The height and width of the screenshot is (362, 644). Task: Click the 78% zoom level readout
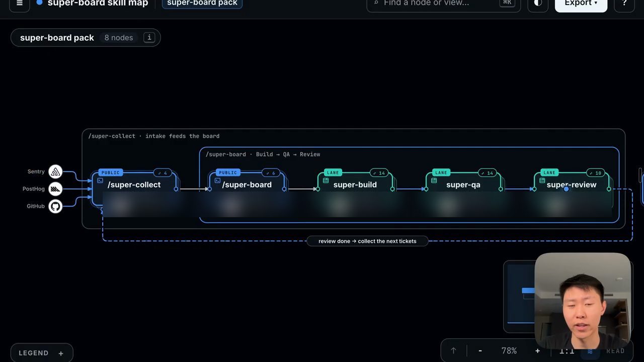pos(509,351)
